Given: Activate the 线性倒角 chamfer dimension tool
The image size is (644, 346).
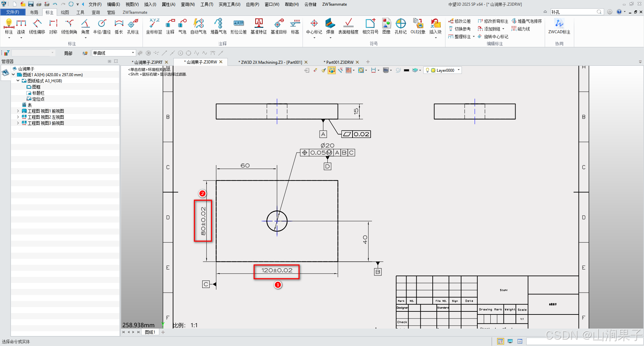Looking at the screenshot, I should coord(69,27).
